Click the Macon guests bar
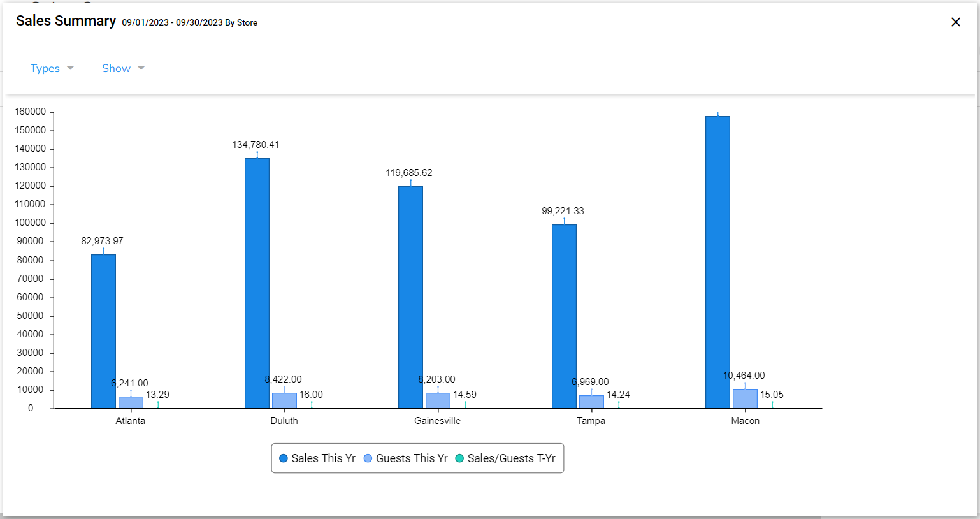980x519 pixels. click(x=745, y=398)
